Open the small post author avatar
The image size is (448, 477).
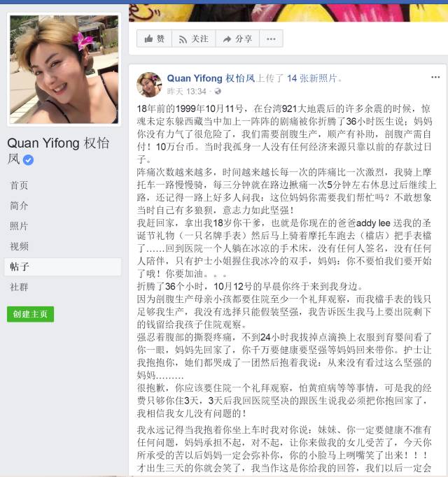tap(149, 85)
